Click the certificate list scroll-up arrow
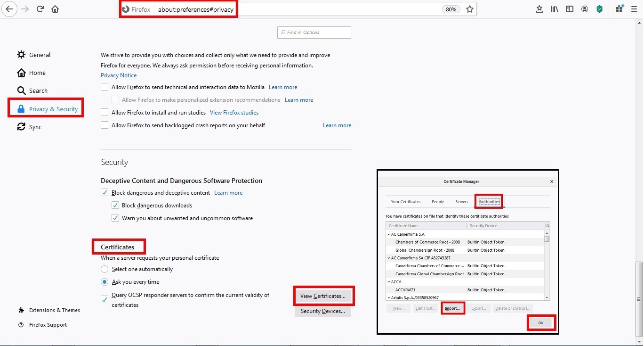644x346 pixels. pyautogui.click(x=547, y=233)
